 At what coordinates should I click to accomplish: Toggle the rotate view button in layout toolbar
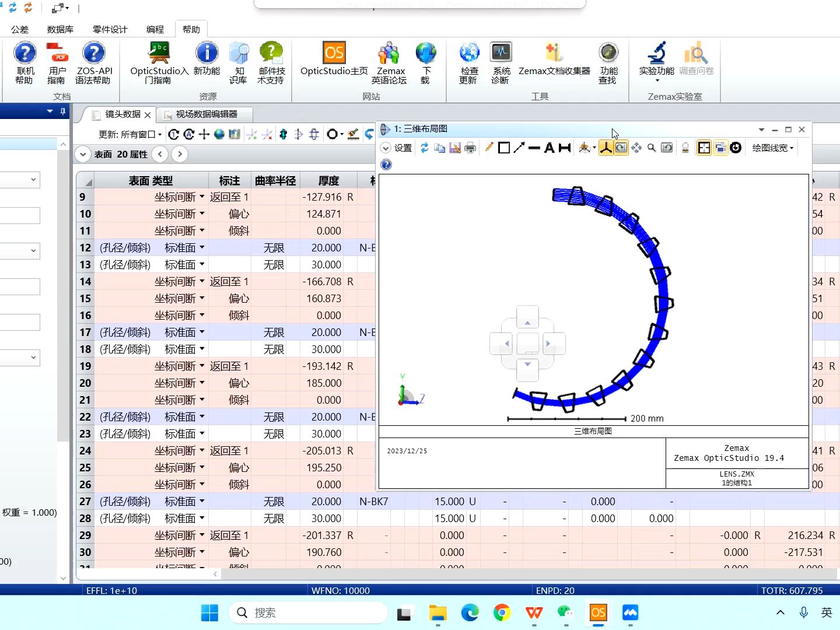(621, 148)
